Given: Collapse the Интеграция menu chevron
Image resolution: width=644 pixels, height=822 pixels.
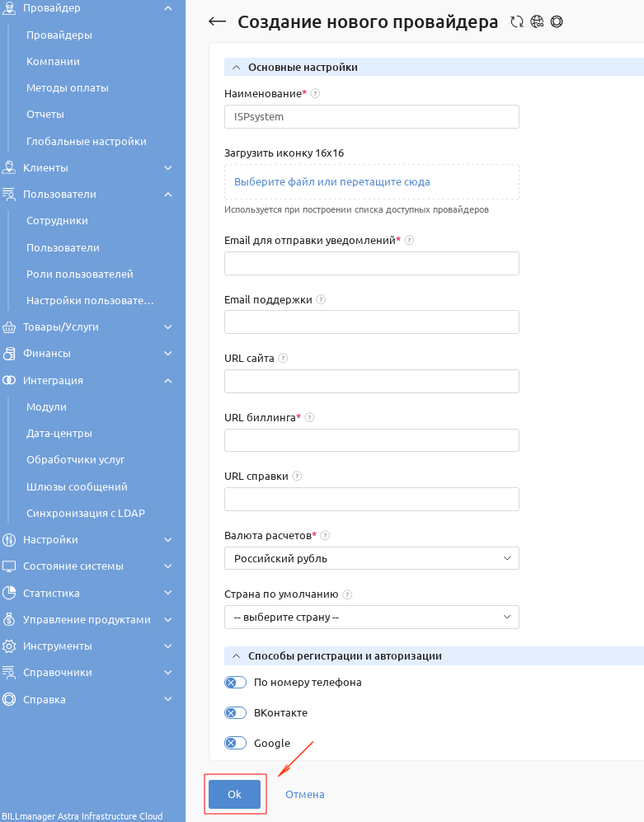Looking at the screenshot, I should click(168, 381).
